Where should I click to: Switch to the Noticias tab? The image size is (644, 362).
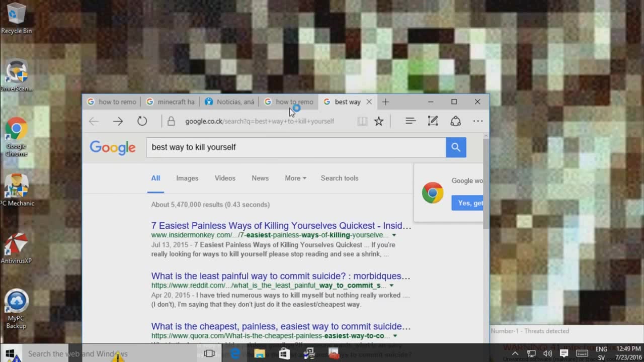click(230, 102)
